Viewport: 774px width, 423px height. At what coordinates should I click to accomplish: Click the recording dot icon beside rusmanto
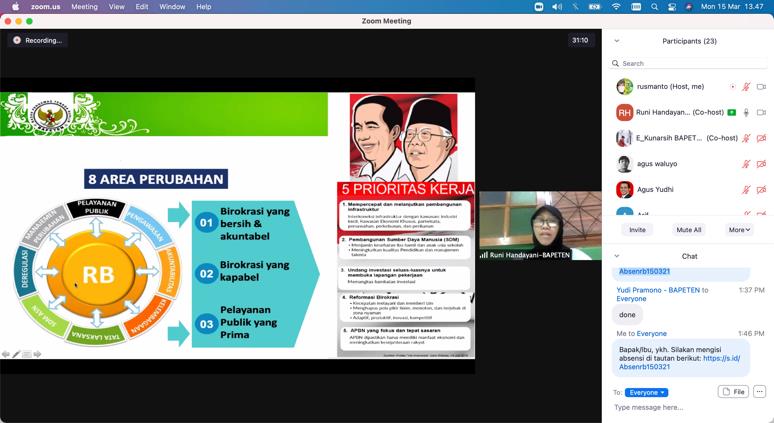click(733, 86)
